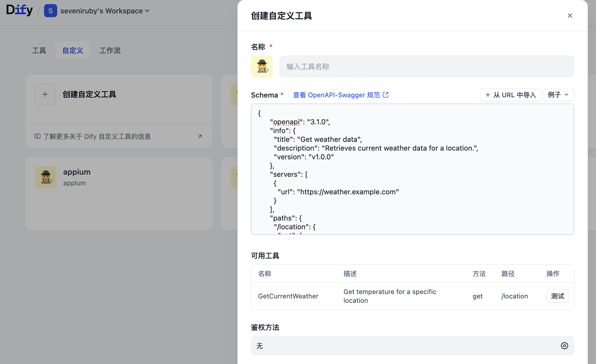596x364 pixels.
Task: Click inside the Schema JSON editor
Action: coord(412,169)
